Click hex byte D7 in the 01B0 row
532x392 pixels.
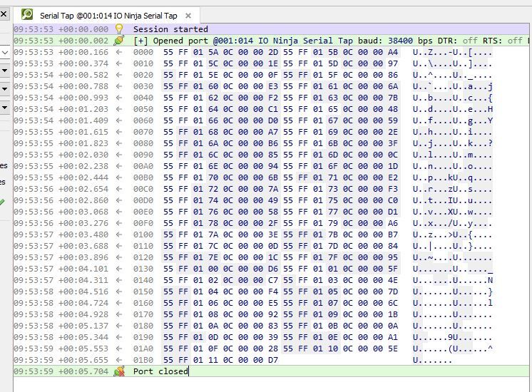click(273, 360)
